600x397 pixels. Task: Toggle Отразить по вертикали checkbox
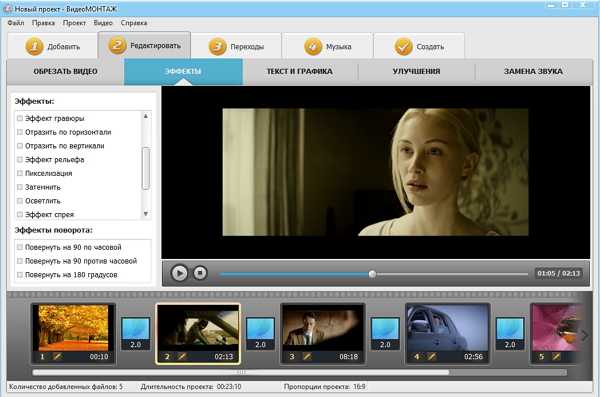point(20,146)
